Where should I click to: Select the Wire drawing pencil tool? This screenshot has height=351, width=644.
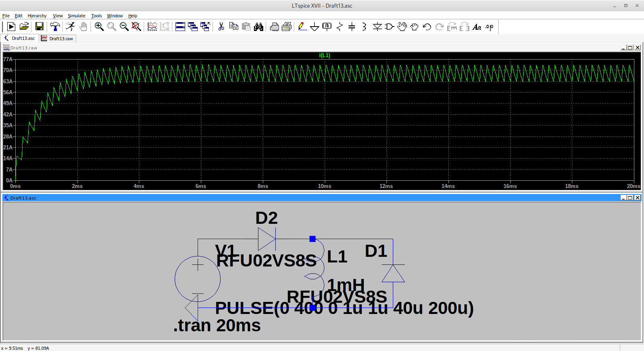(x=302, y=27)
